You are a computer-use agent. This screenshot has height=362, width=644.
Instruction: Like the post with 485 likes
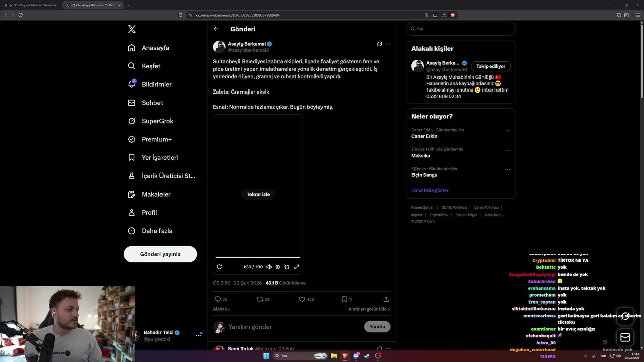302,299
